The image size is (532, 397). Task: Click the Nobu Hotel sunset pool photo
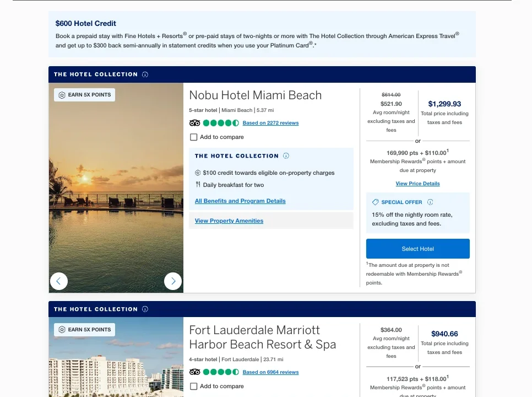(116, 187)
